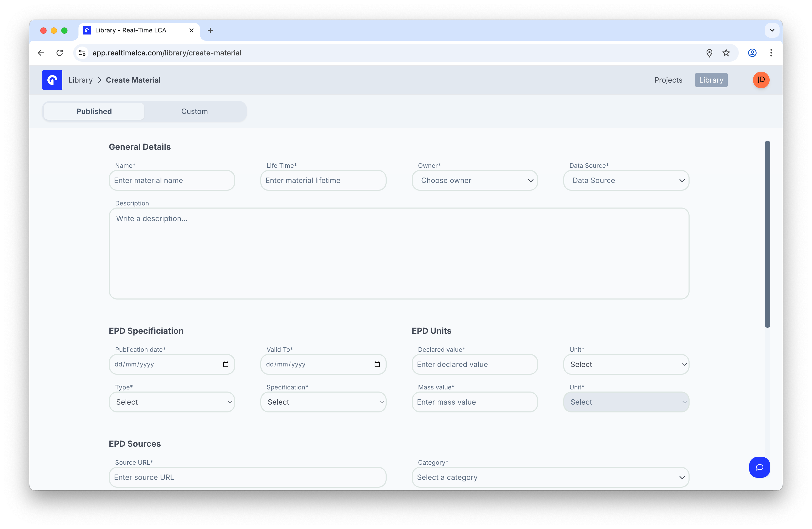812x529 pixels.
Task: Click the General Details heading
Action: (x=139, y=147)
